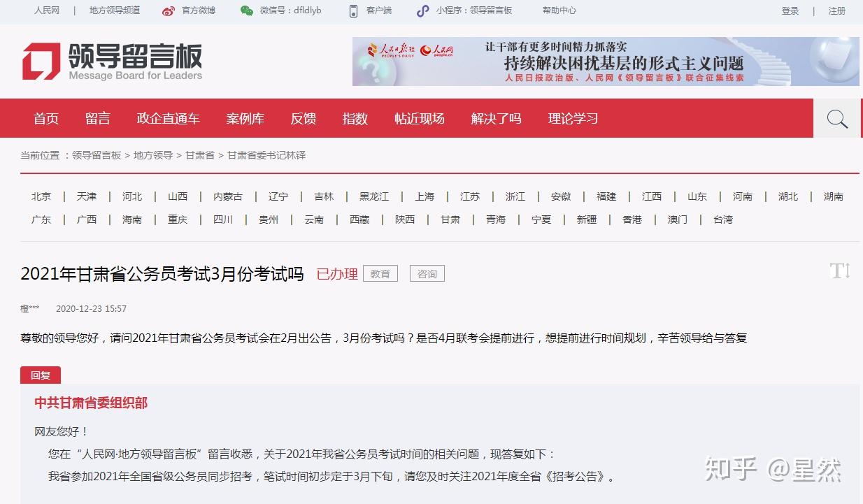Open the 政企直通车 navigation tab

169,119
